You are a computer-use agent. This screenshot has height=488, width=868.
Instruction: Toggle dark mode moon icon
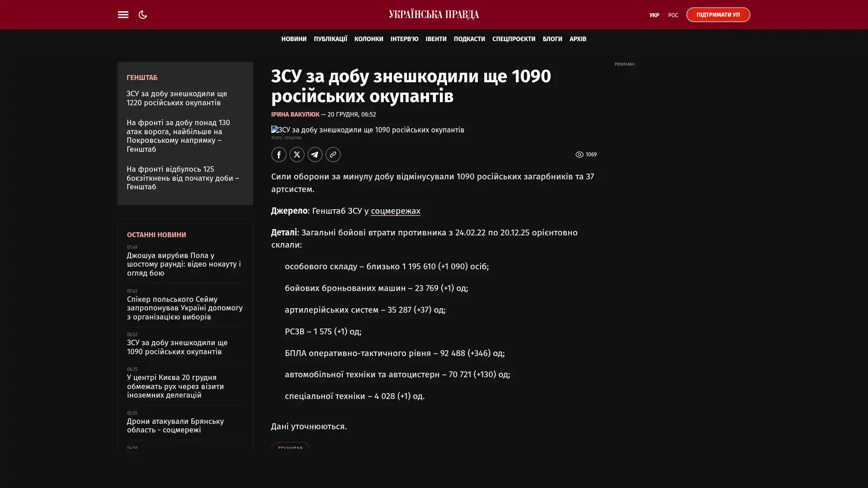(x=143, y=15)
